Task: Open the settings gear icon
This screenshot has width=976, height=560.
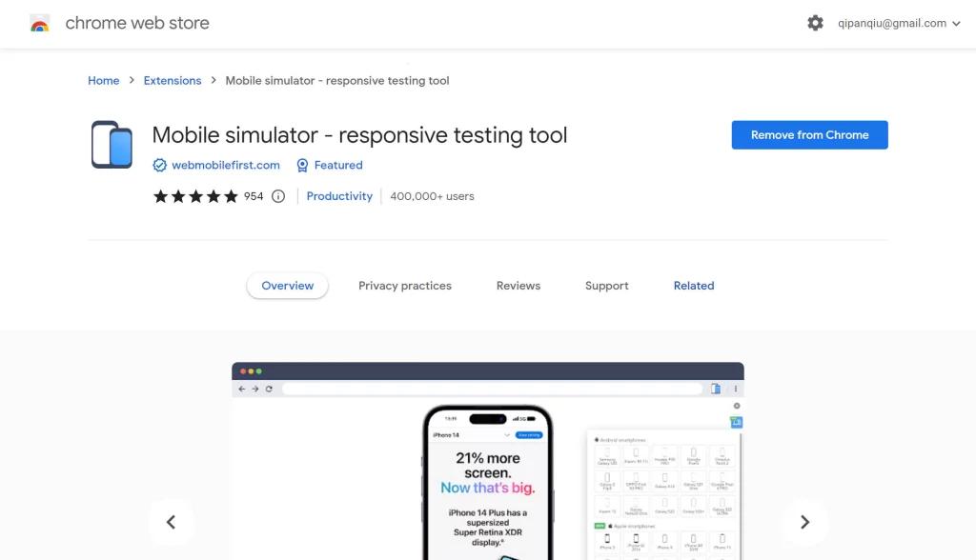Action: click(815, 23)
